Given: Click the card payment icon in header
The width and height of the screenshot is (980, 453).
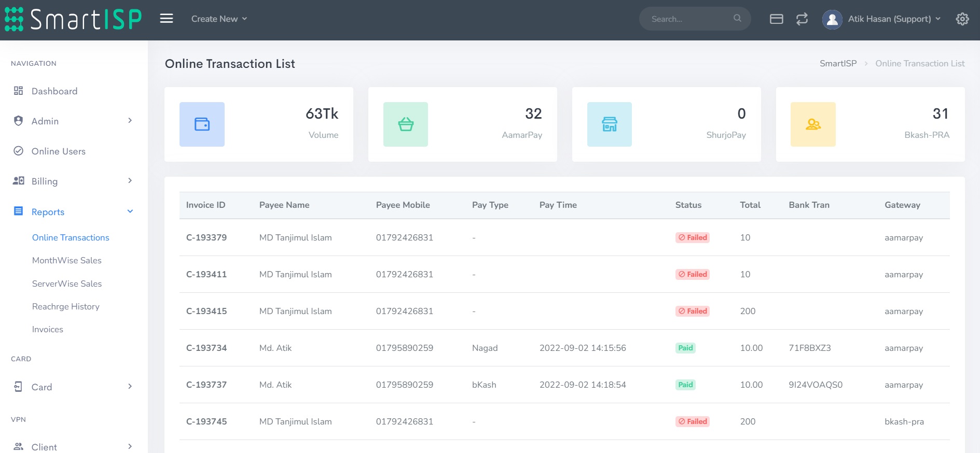Looking at the screenshot, I should click(x=776, y=19).
